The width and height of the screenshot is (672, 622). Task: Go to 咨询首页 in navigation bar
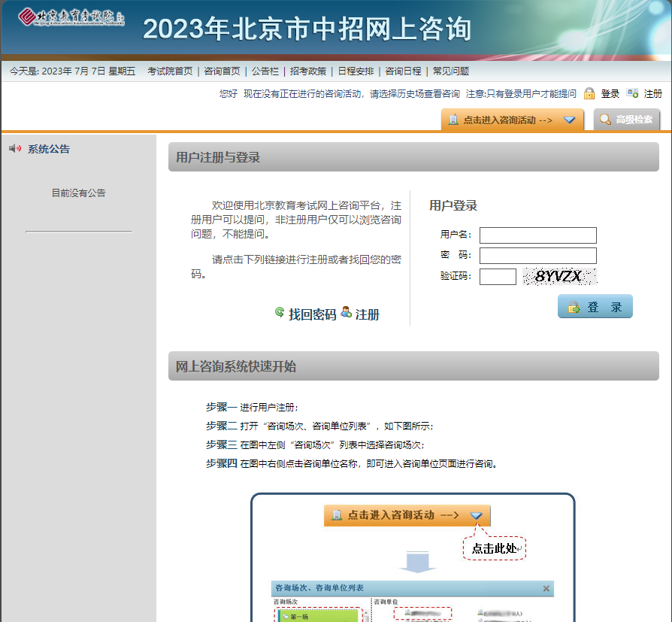tap(222, 71)
